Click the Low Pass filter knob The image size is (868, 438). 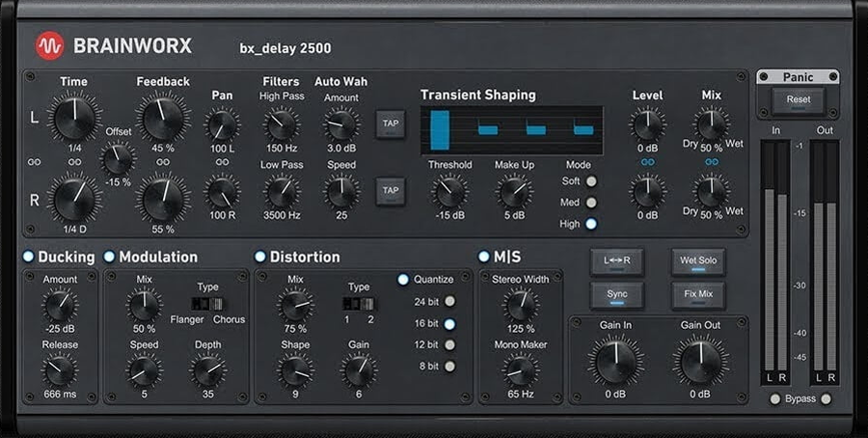pyautogui.click(x=282, y=193)
